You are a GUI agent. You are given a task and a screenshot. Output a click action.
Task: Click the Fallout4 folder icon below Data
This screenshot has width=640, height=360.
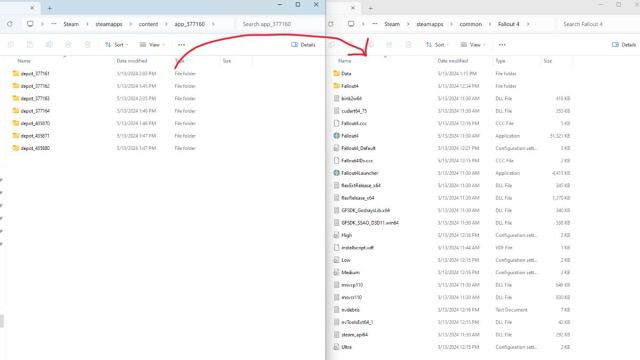point(336,86)
